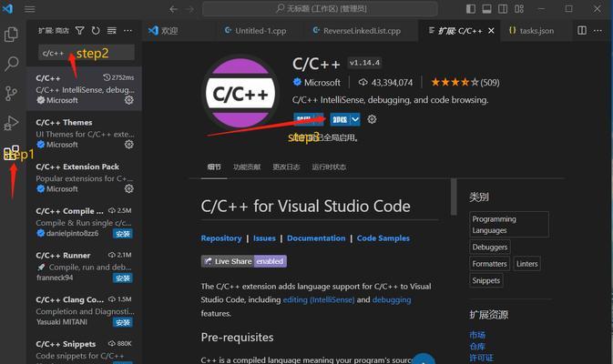This screenshot has height=364, width=613.
Task: Select the Feature Contributions tab
Action: point(247,167)
